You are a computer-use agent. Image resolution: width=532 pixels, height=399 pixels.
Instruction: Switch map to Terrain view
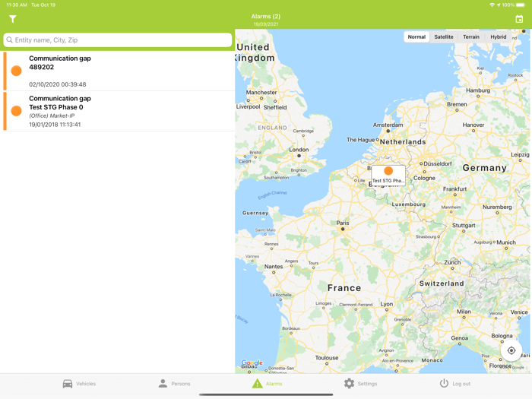click(x=471, y=37)
